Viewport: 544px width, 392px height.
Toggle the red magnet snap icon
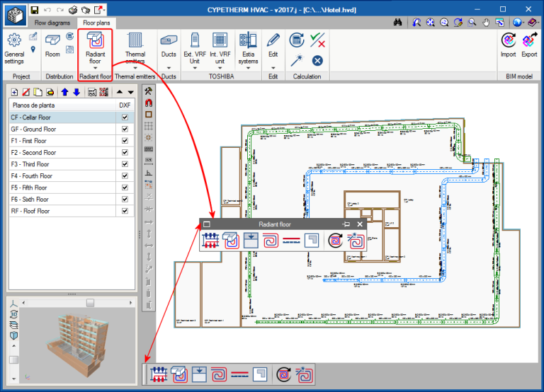tap(149, 103)
